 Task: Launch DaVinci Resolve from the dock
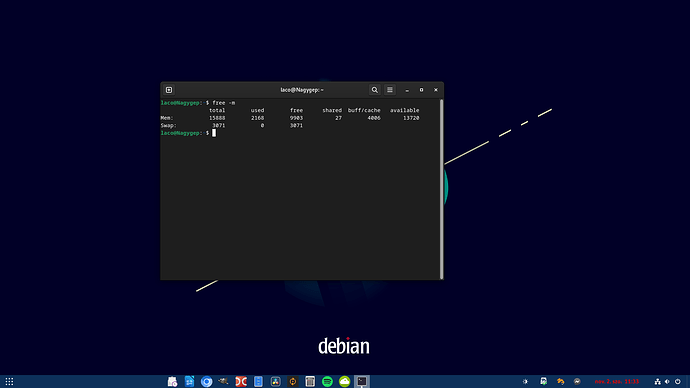coord(275,381)
